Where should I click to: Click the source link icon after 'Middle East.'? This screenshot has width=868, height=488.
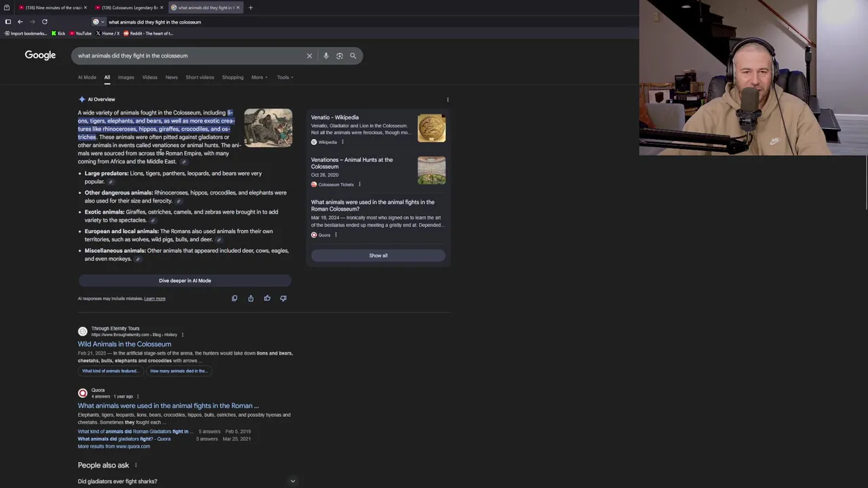tap(184, 162)
